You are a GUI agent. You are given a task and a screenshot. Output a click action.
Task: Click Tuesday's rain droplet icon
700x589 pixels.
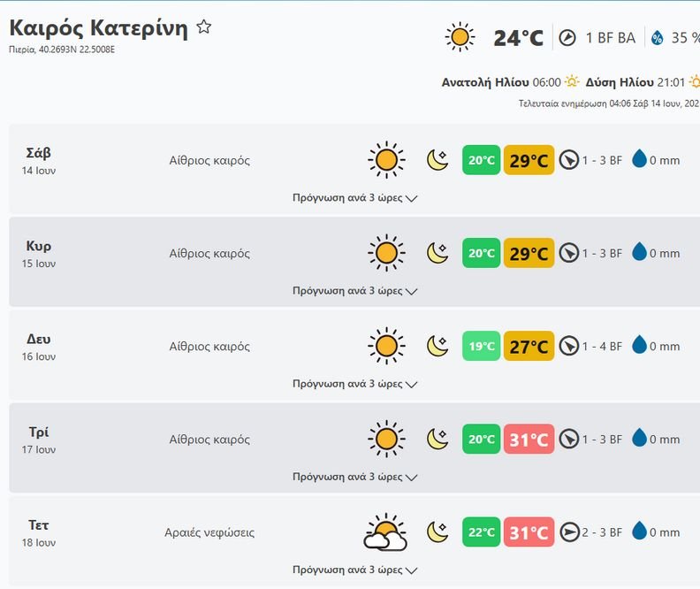(639, 440)
